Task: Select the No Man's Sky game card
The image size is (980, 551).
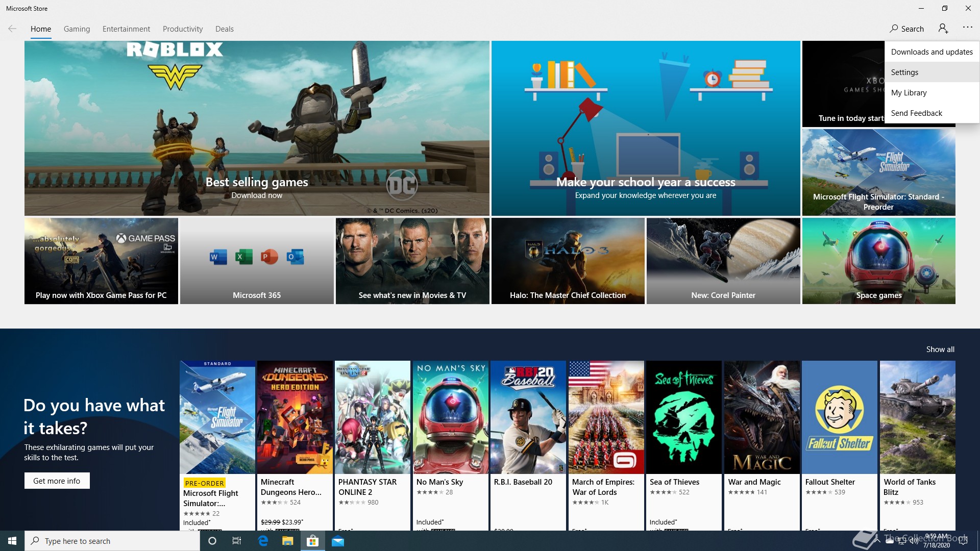Action: pos(451,445)
